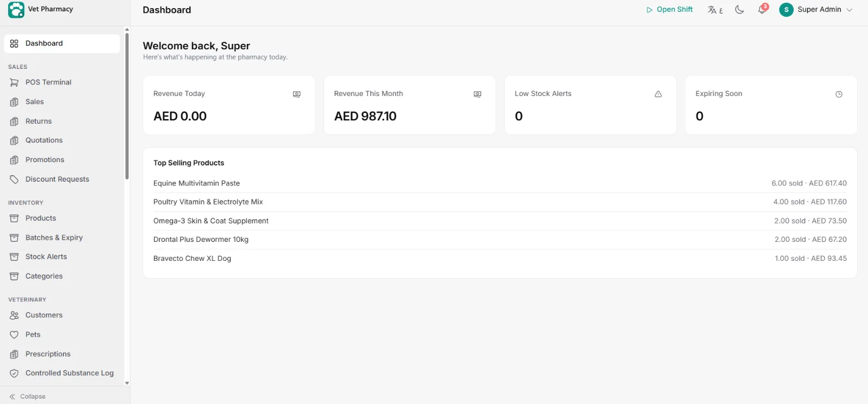Screen dimensions: 868x404
Task: Open the language switcher icon
Action: point(715,10)
